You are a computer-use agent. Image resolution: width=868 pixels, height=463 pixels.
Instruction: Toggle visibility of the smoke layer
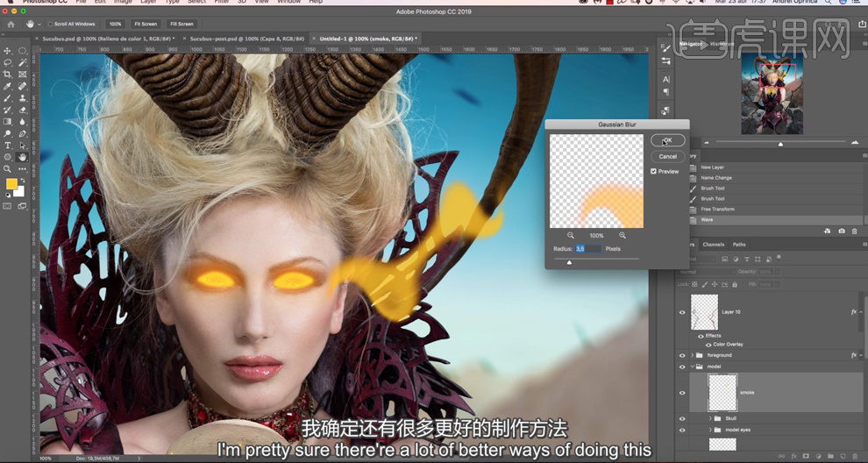tap(682, 392)
